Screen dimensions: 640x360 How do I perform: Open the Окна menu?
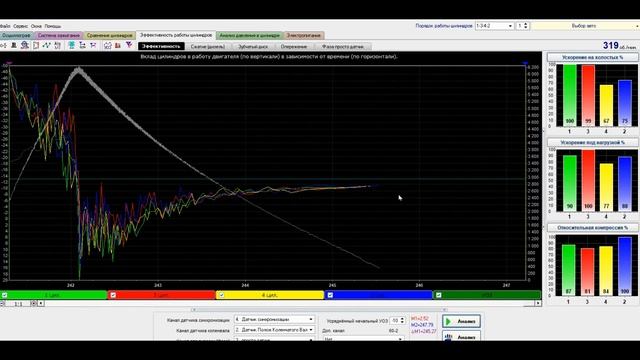(x=36, y=26)
